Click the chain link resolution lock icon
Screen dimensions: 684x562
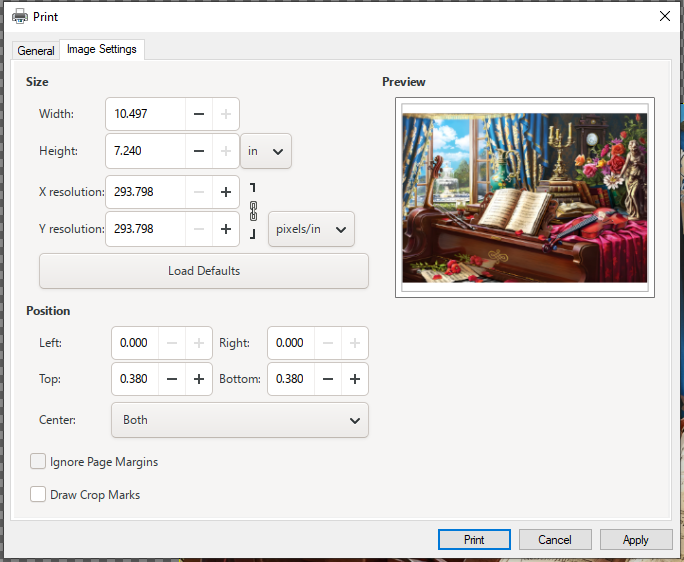click(x=253, y=210)
